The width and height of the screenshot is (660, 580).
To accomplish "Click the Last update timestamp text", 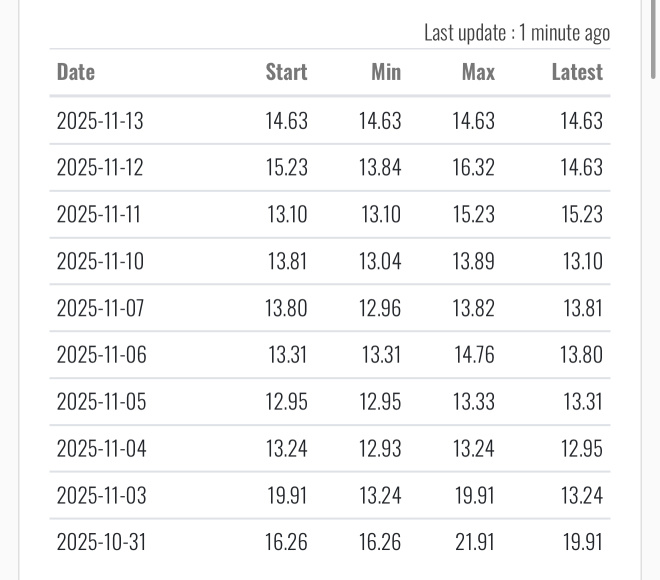I will click(x=516, y=33).
